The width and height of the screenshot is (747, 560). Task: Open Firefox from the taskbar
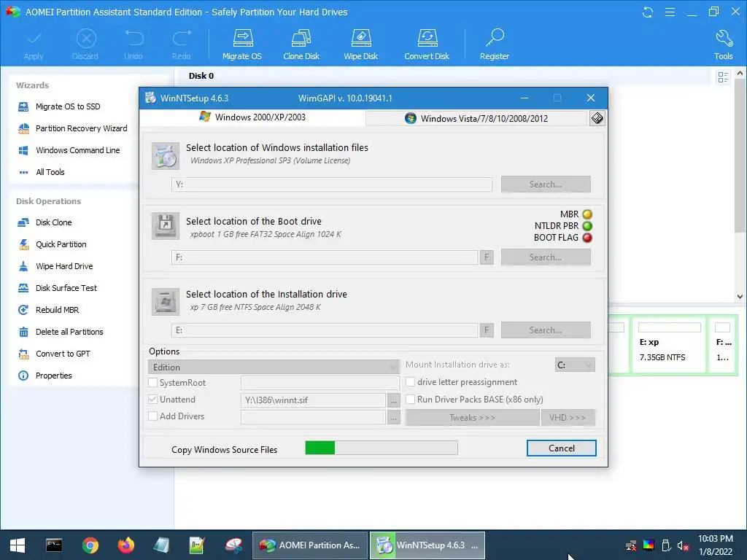click(x=126, y=545)
